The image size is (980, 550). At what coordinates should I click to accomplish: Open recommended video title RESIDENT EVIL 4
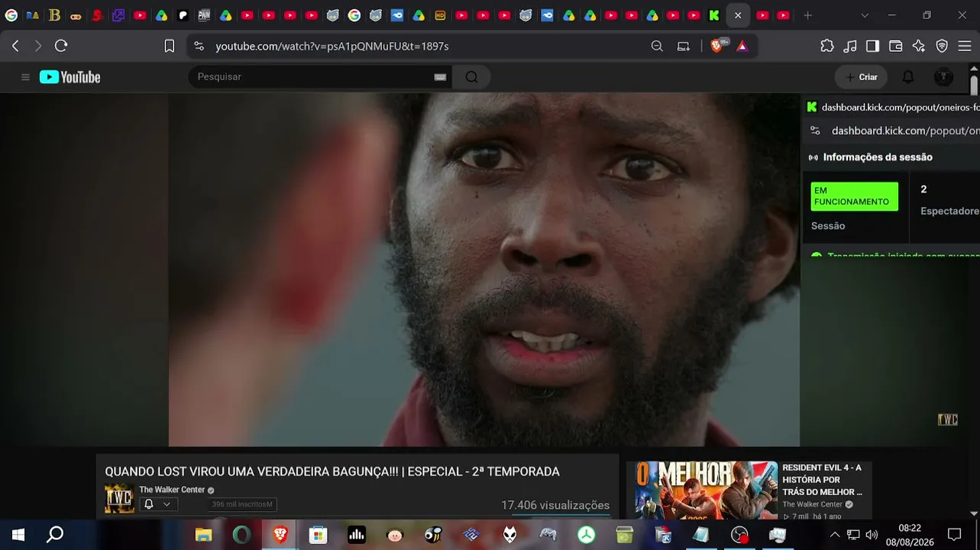click(823, 480)
